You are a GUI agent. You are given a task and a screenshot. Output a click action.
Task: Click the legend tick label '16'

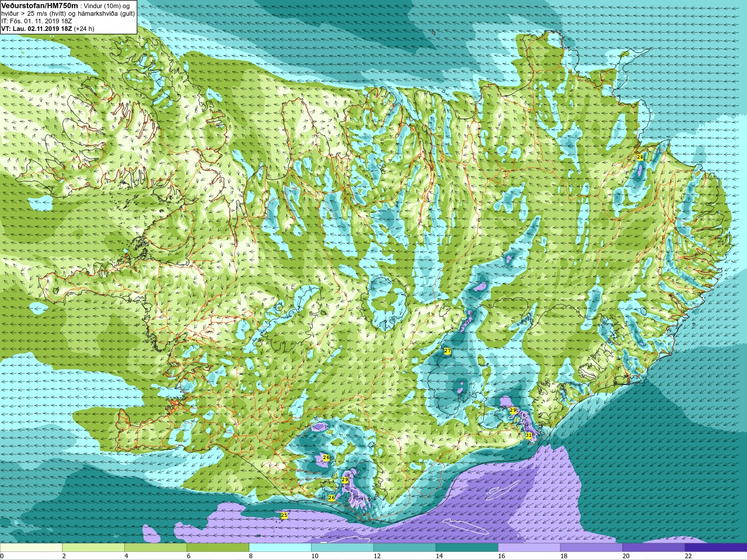(x=501, y=556)
